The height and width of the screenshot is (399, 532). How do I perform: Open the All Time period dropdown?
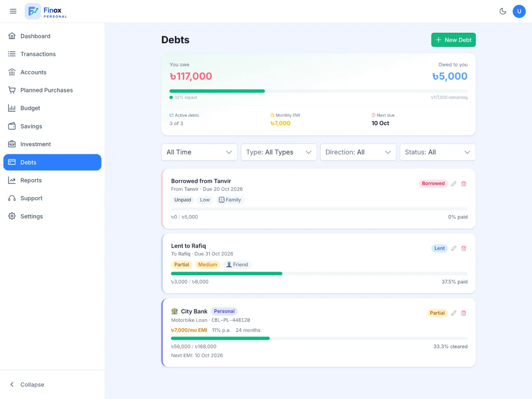click(x=199, y=152)
